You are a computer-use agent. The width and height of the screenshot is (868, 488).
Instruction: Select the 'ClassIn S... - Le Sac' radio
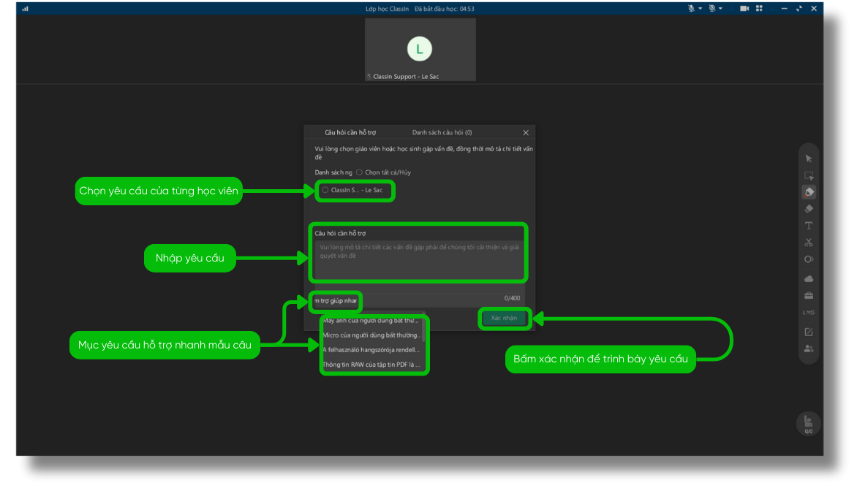coord(325,190)
